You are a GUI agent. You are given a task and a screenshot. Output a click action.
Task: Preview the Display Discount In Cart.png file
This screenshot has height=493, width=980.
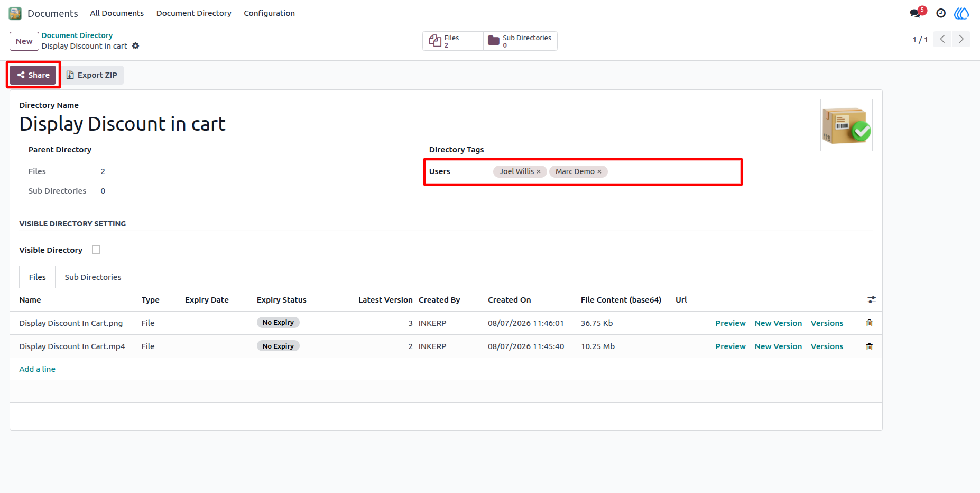[731, 323]
